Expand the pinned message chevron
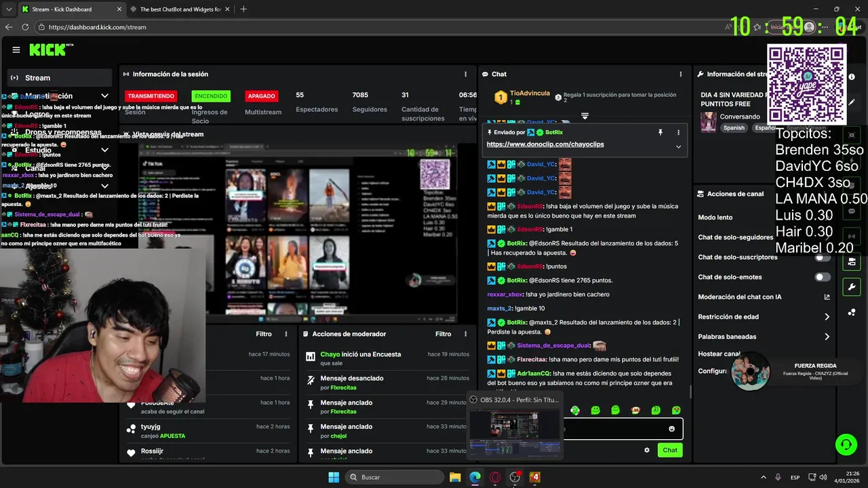Image resolution: width=868 pixels, height=488 pixels. point(678,146)
